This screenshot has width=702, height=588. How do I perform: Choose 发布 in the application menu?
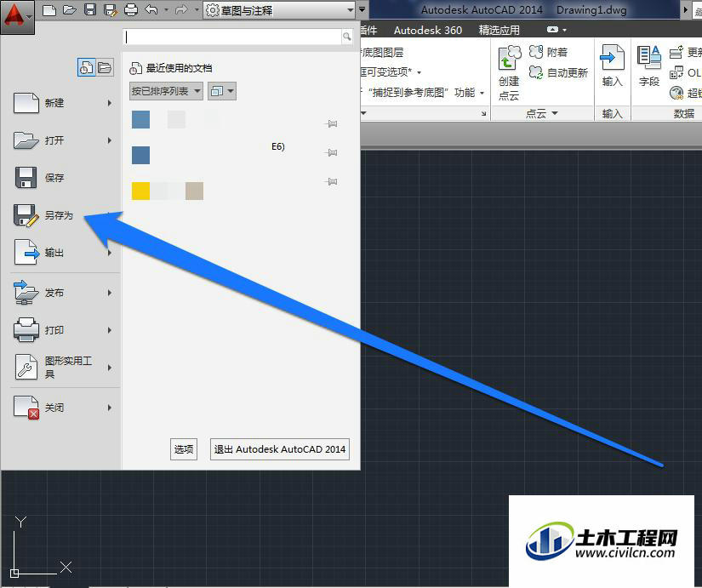pos(63,293)
